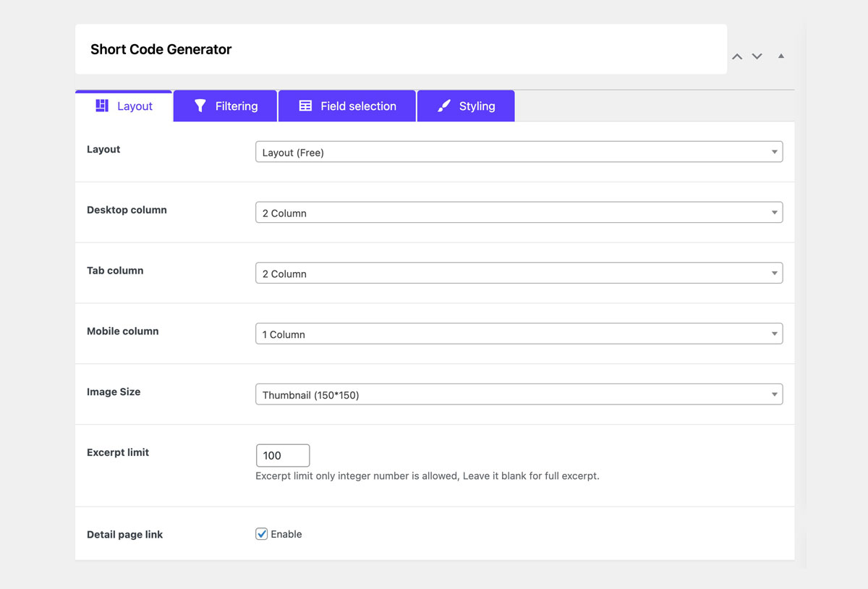The image size is (868, 589).
Task: Click the Short Code Generator heading
Action: [161, 49]
